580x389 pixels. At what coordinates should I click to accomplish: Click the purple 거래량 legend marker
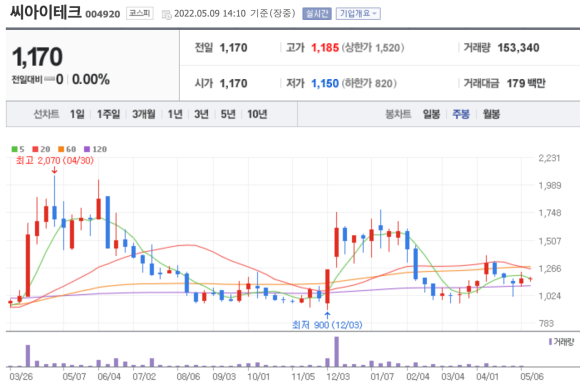(550, 342)
